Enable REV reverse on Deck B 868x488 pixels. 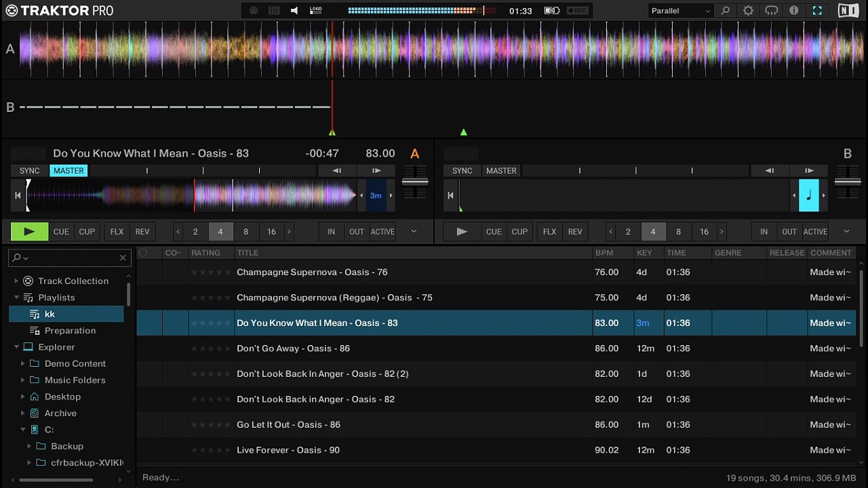[x=575, y=232]
